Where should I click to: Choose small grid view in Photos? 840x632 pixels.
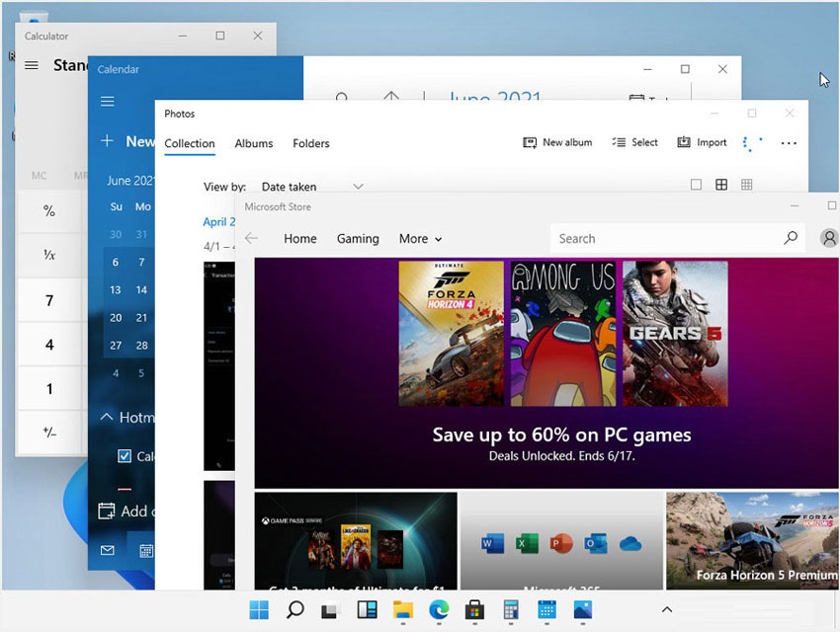[747, 185]
